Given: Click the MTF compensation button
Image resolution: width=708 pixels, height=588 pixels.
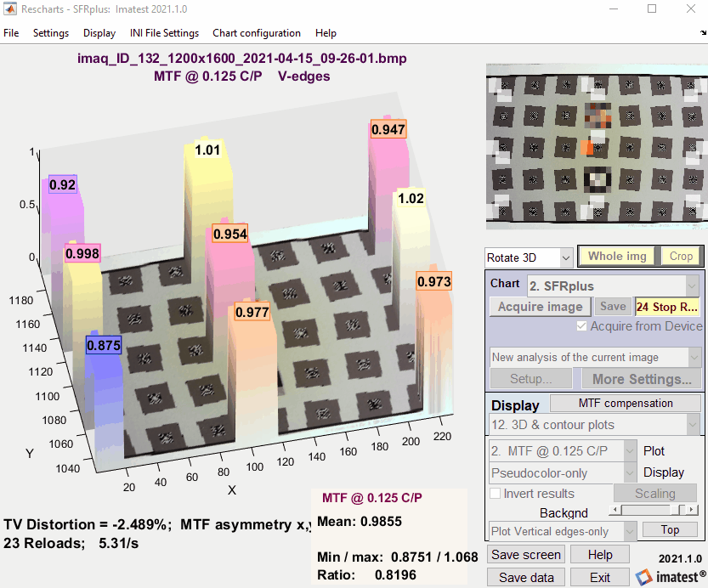Looking at the screenshot, I should pos(626,403).
